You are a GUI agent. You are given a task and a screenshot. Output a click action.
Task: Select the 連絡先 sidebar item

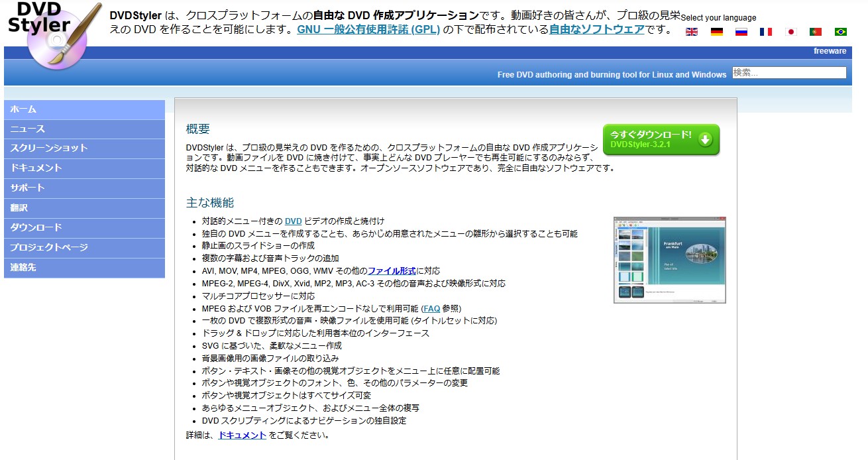pyautogui.click(x=84, y=268)
